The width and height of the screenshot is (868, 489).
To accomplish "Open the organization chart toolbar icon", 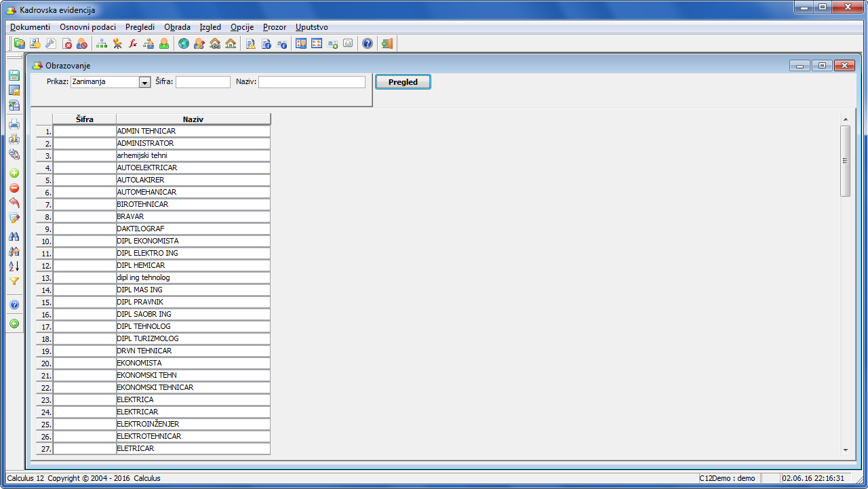I will 102,43.
